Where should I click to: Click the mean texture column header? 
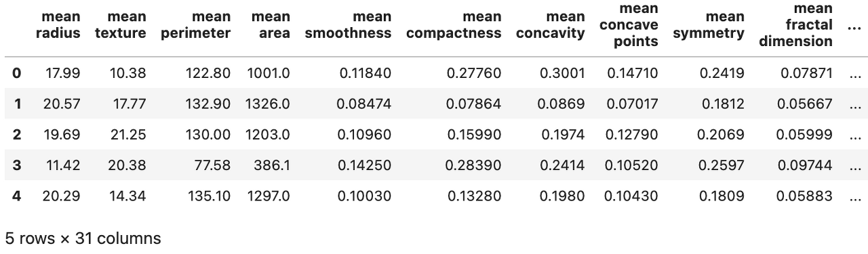point(120,24)
